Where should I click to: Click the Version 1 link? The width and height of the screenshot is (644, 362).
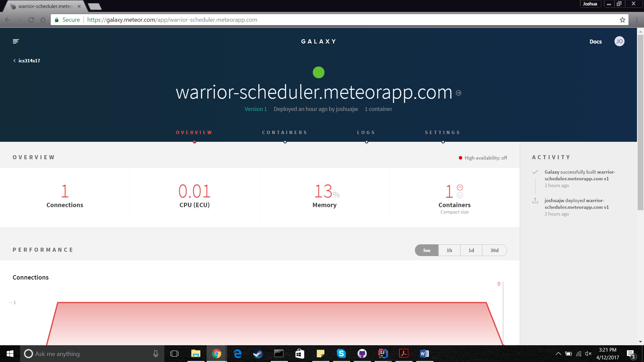click(x=256, y=109)
